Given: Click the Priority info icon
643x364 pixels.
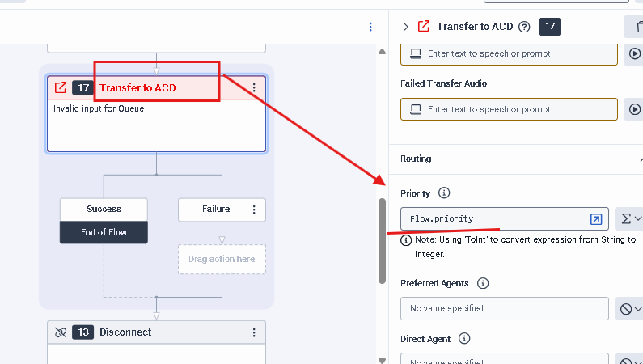Looking at the screenshot, I should [443, 193].
